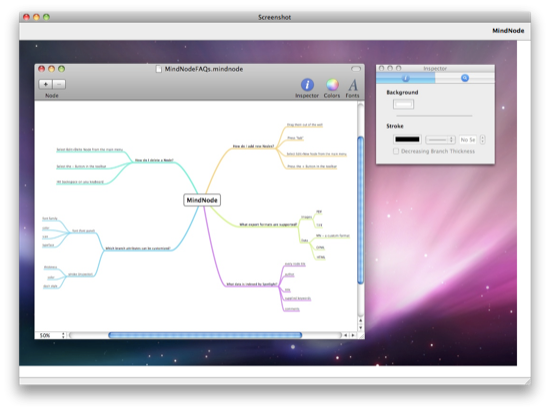Click the stroke width field showing No Se
The height and width of the screenshot is (411, 550).
pos(468,140)
